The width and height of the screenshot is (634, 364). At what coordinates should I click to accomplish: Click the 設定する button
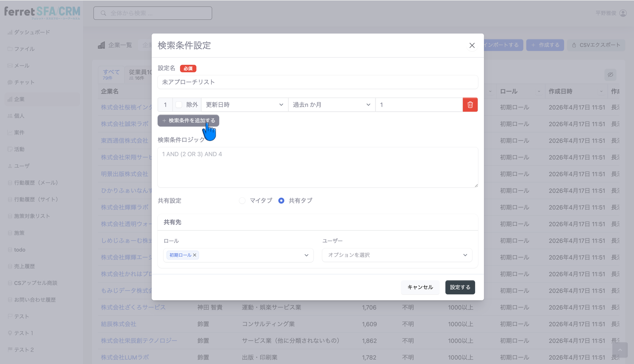[x=460, y=287]
